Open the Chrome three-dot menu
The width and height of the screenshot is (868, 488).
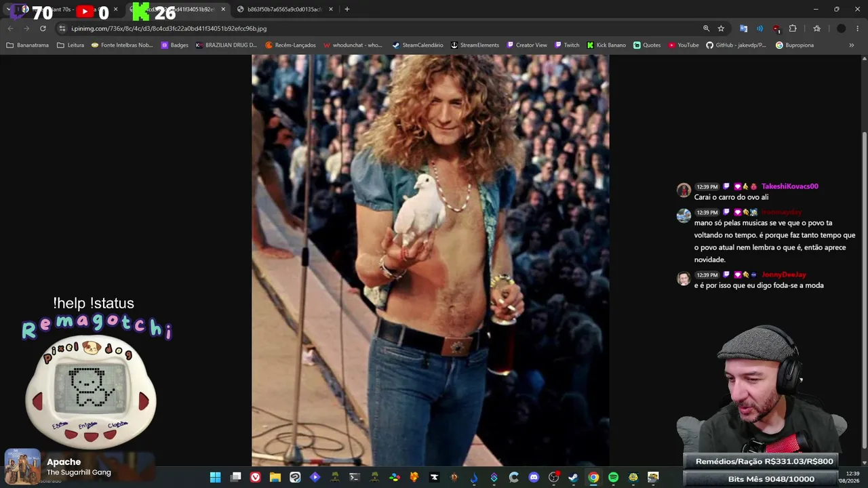858,28
